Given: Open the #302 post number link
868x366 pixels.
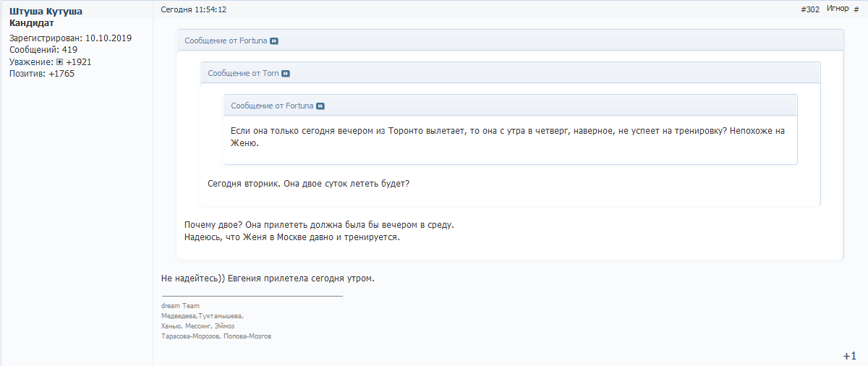Looking at the screenshot, I should tap(810, 9).
